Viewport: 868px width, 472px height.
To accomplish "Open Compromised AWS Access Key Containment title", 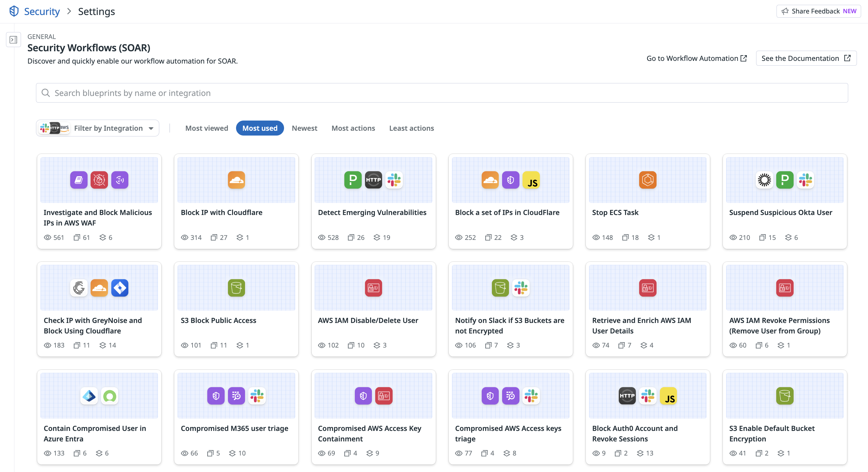I will point(369,433).
